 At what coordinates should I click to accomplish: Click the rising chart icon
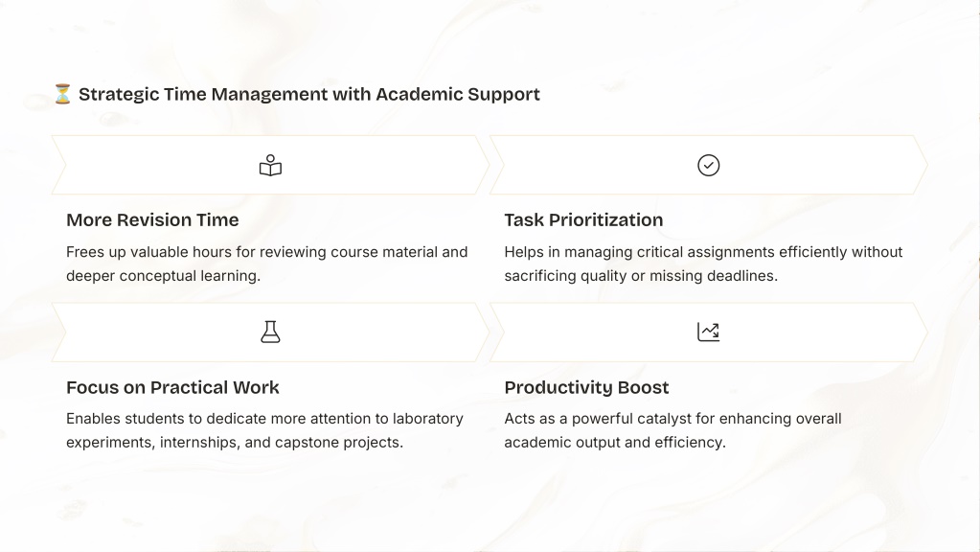(x=708, y=332)
